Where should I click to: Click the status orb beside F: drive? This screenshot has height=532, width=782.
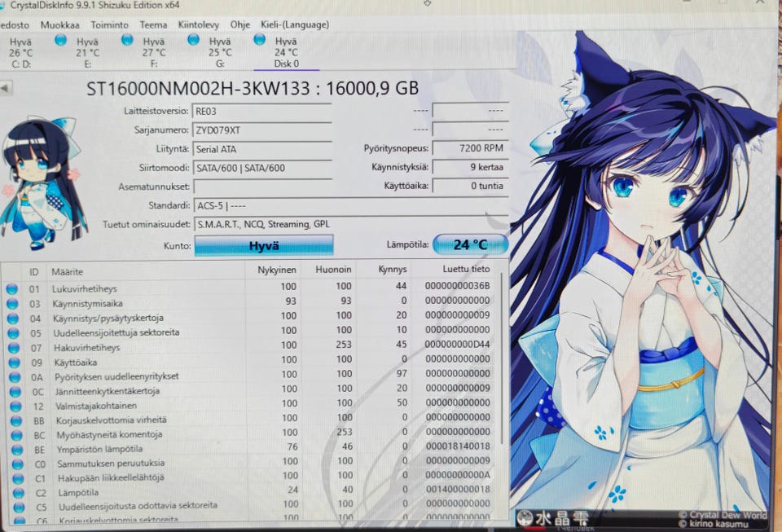[127, 39]
